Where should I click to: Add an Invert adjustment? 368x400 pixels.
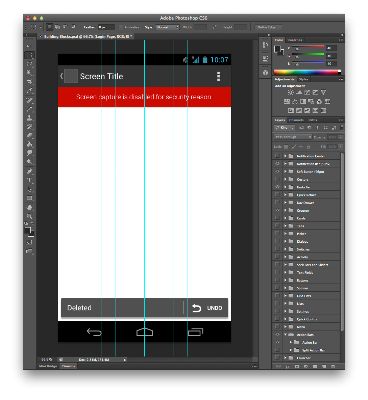[x=291, y=110]
